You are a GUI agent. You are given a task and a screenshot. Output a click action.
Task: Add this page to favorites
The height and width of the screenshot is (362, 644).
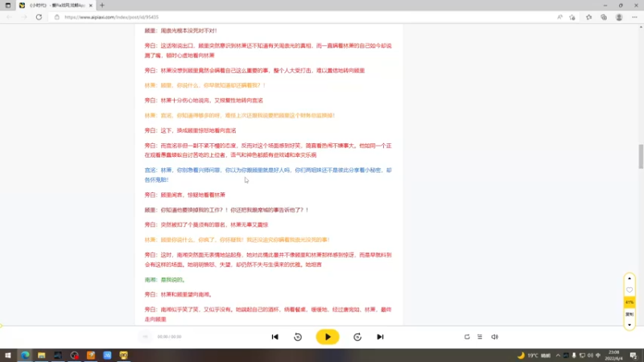coord(572,17)
